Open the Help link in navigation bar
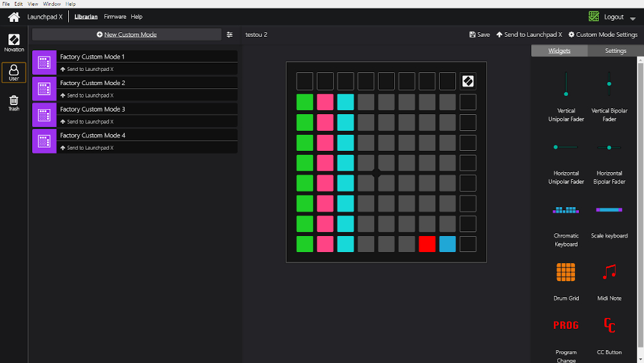Screen dimensions: 644x363 pyautogui.click(x=137, y=17)
